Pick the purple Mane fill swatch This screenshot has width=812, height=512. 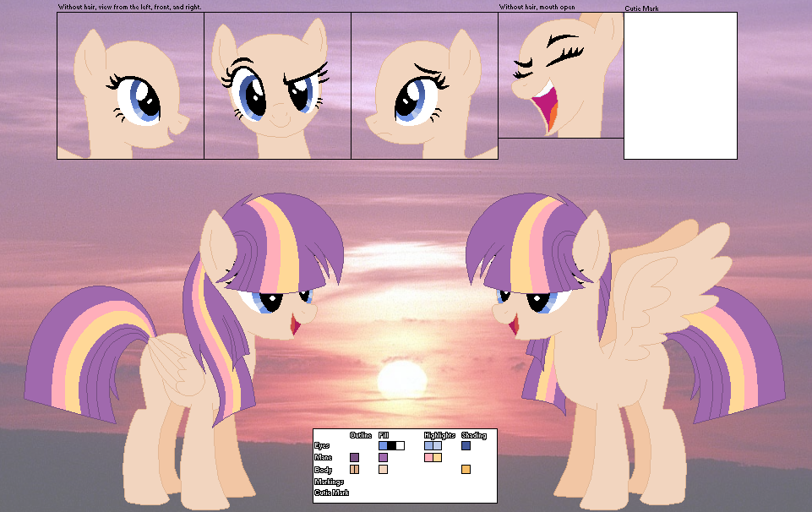pyautogui.click(x=384, y=458)
